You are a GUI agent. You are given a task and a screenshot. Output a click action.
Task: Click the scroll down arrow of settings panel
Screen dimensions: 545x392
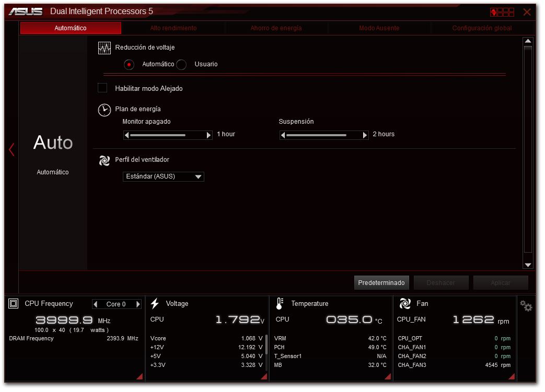coord(528,265)
